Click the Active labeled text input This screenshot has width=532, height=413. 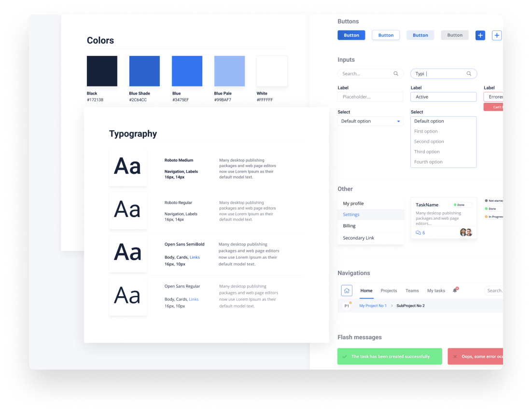pos(444,97)
